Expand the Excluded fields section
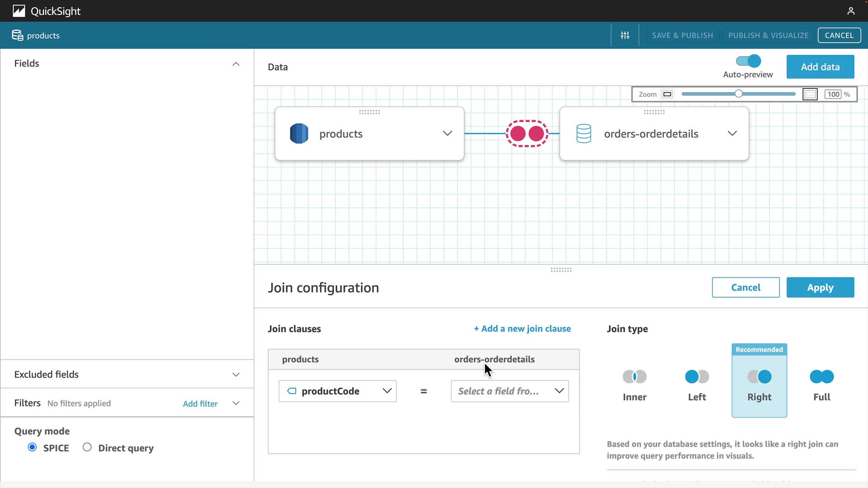 click(236, 375)
